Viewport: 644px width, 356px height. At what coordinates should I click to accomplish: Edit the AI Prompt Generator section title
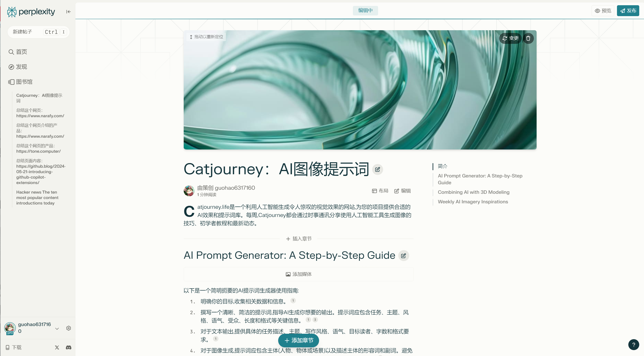point(403,256)
